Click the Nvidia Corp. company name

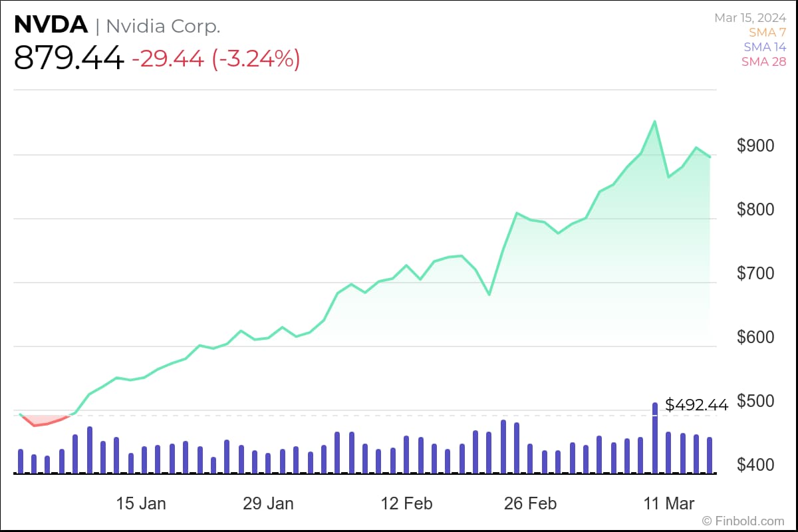point(163,26)
